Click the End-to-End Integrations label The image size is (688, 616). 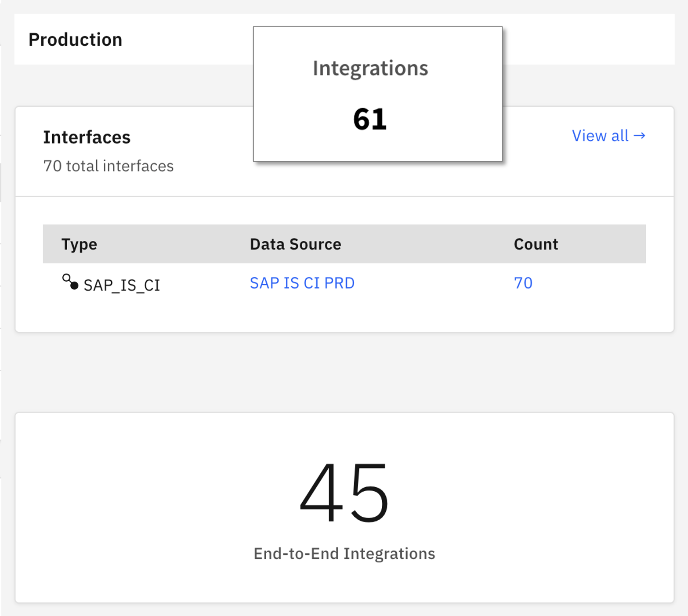[x=344, y=554]
